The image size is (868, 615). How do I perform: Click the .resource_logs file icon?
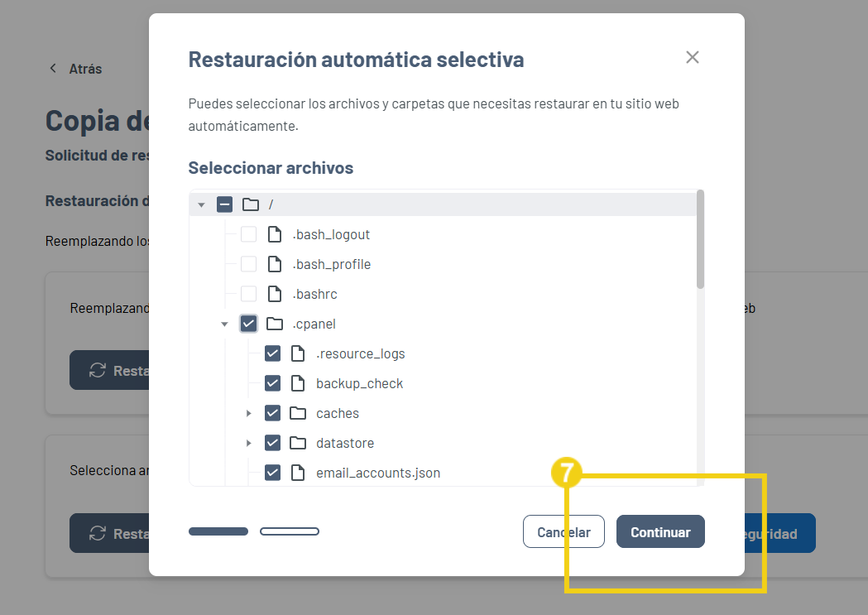pyautogui.click(x=298, y=353)
